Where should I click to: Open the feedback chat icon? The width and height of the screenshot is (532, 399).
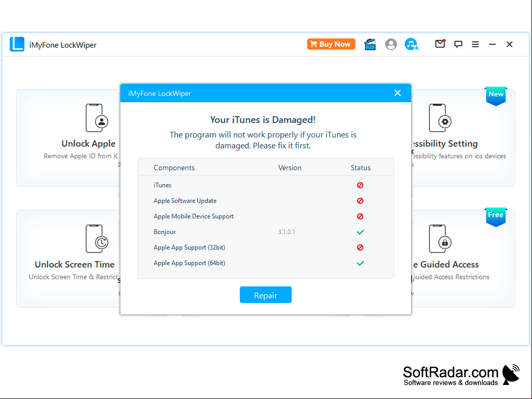pyautogui.click(x=458, y=44)
